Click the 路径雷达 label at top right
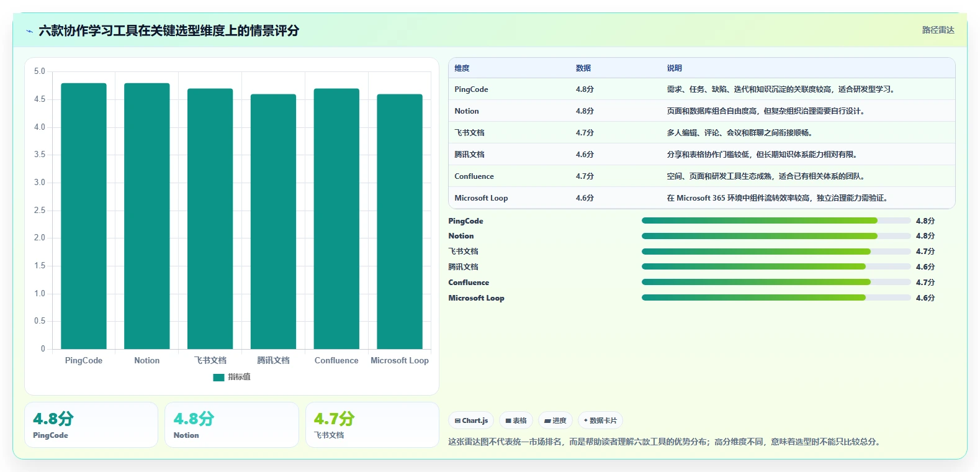The height and width of the screenshot is (472, 980). point(938,30)
